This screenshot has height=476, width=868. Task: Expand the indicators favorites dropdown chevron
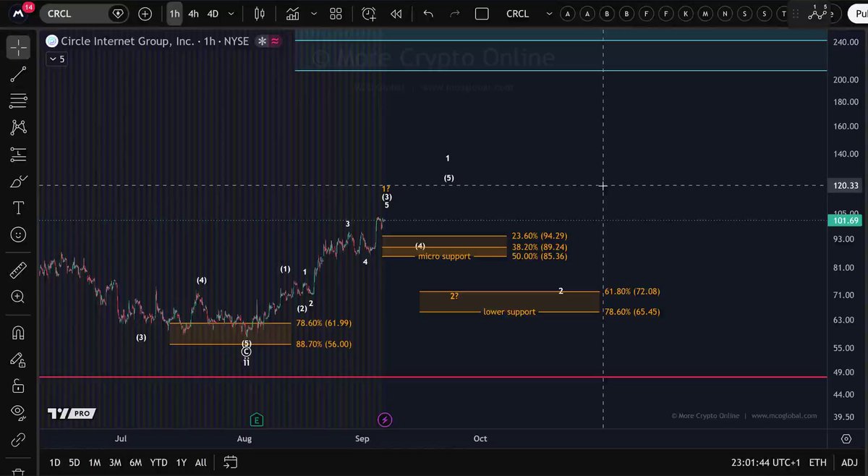(313, 14)
